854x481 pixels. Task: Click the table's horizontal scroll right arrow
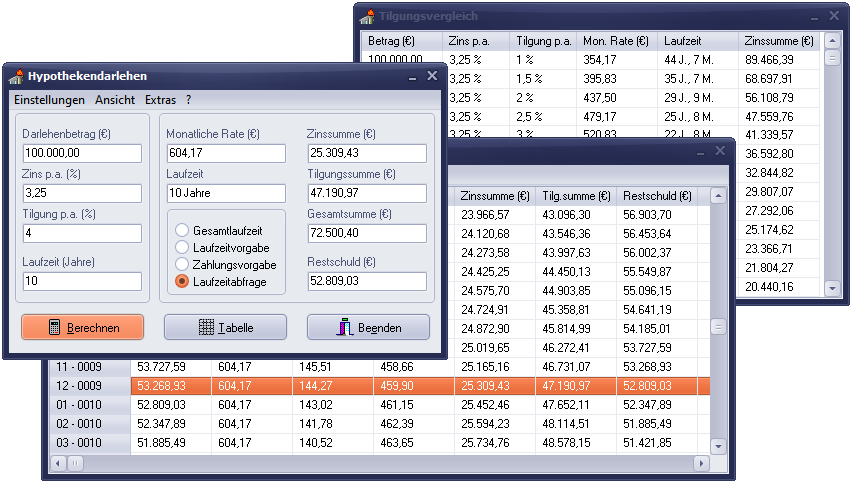[702, 464]
